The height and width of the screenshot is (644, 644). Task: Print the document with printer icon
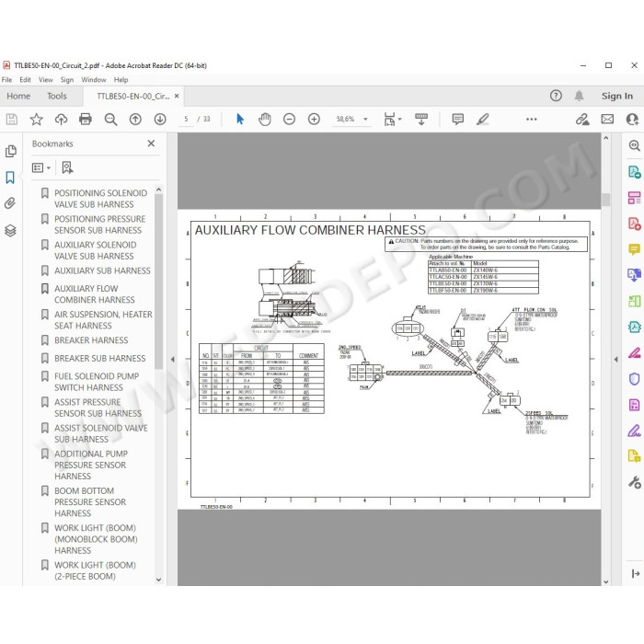coord(86,119)
